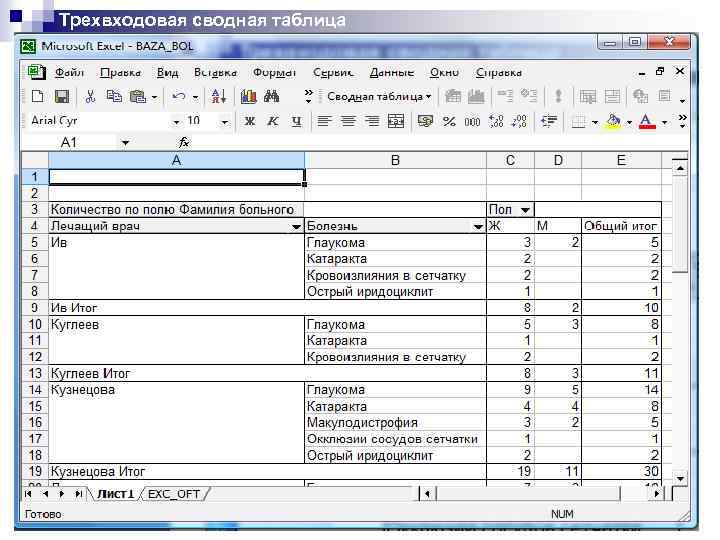Click horizontal scrollbar right arrow
This screenshot has height=540, width=720.
pyautogui.click(x=657, y=494)
